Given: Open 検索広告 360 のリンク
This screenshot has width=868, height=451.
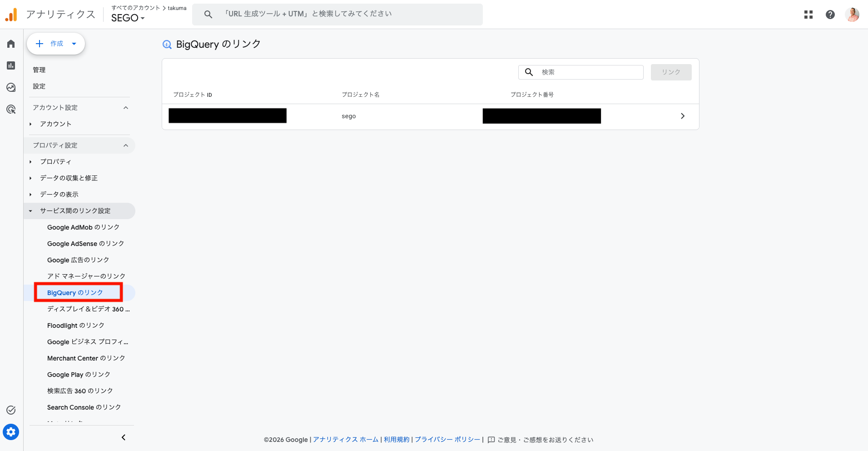Looking at the screenshot, I should pos(80,391).
